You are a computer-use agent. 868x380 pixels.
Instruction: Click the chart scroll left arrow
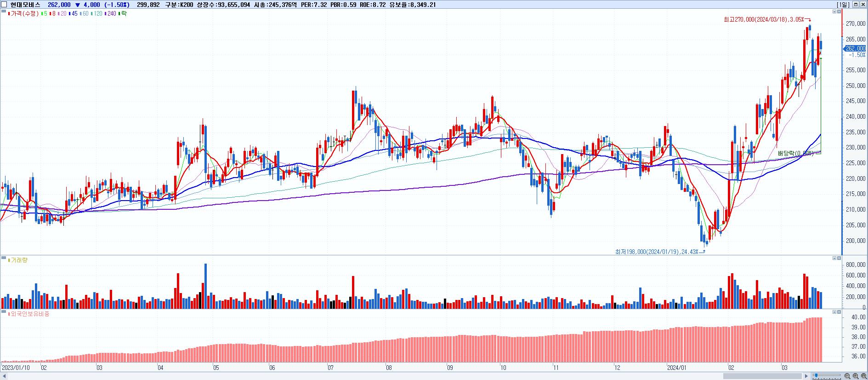(x=4, y=376)
